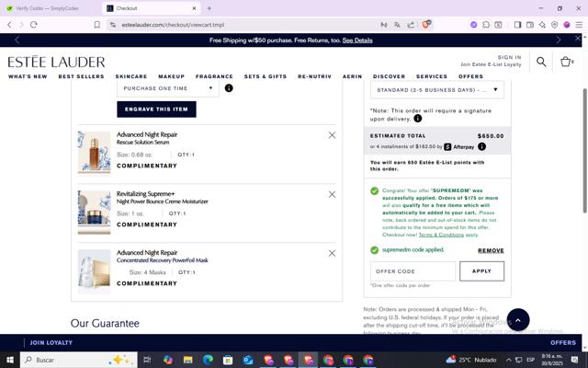Click the Windows Buscar search box
Viewport: 588px width, 368px height.
coord(79,360)
